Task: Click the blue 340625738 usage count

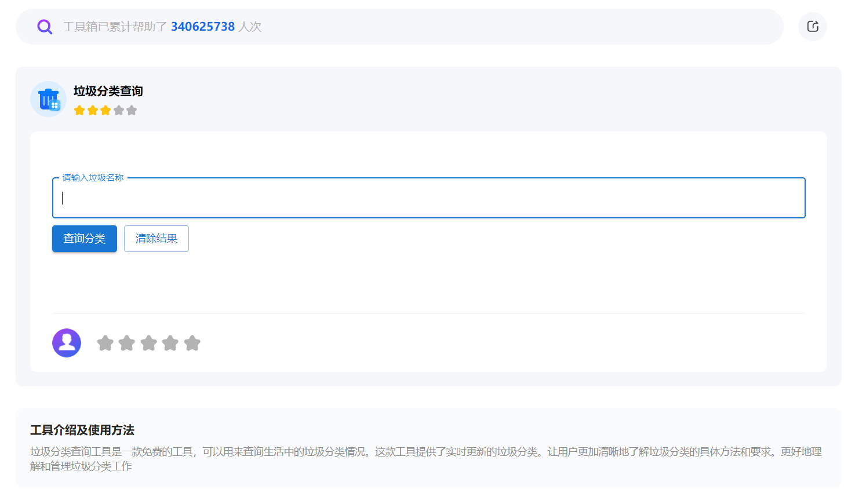Action: point(203,27)
